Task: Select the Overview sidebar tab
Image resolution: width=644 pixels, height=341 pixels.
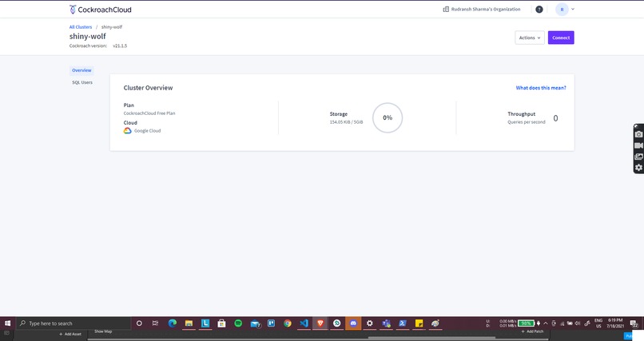Action: click(81, 70)
